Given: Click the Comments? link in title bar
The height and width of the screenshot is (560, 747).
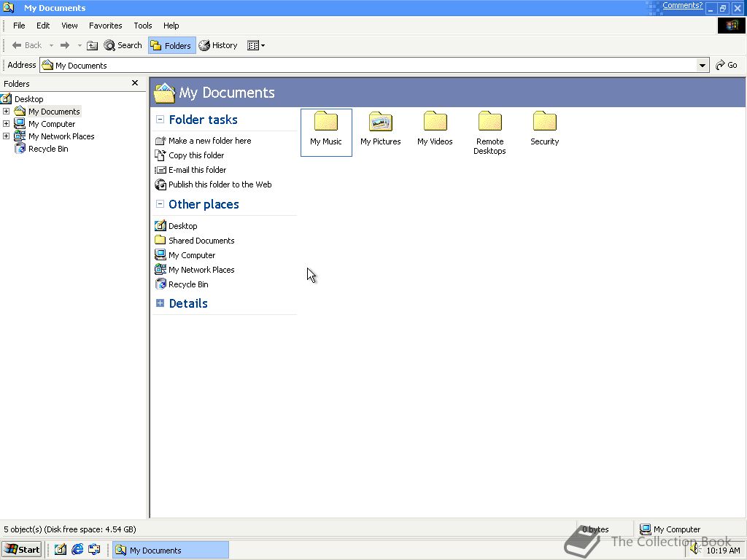Looking at the screenshot, I should pyautogui.click(x=682, y=6).
